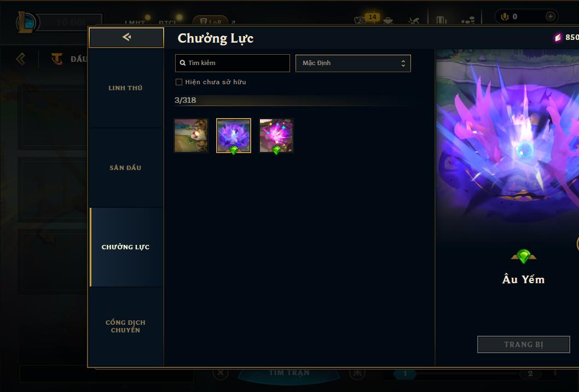579x392 pixels.
Task: Click the Trang Bị button
Action: tap(523, 344)
